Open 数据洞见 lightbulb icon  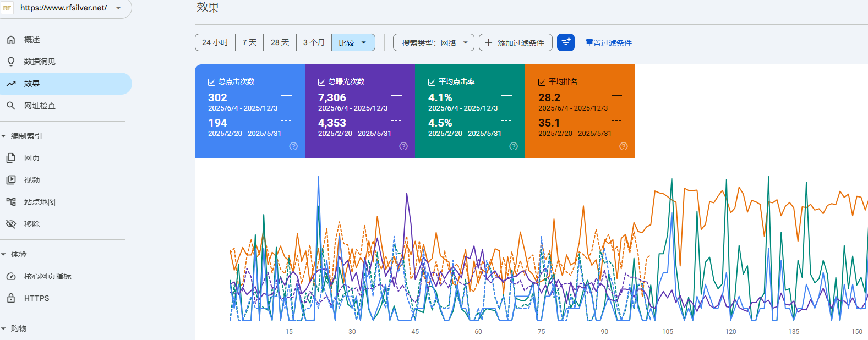[11, 62]
